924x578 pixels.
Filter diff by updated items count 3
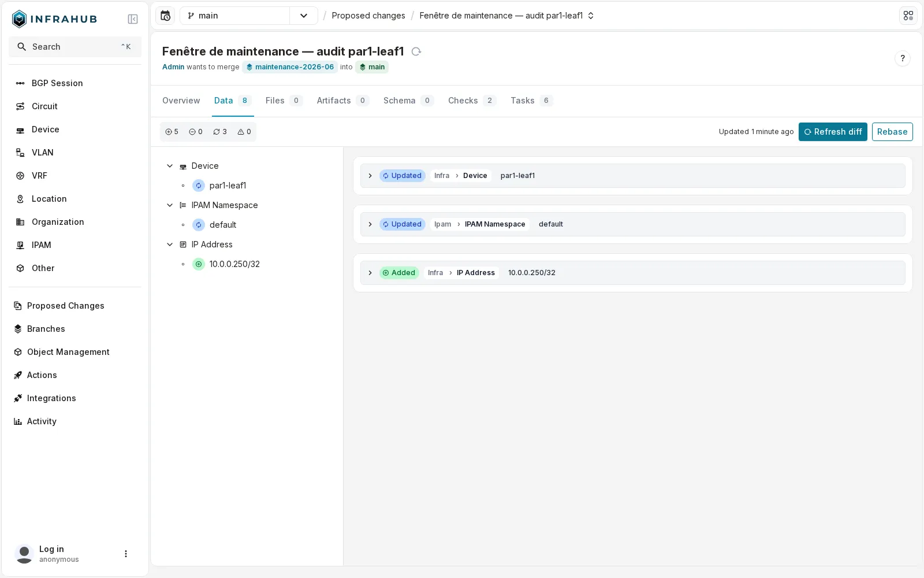click(220, 132)
